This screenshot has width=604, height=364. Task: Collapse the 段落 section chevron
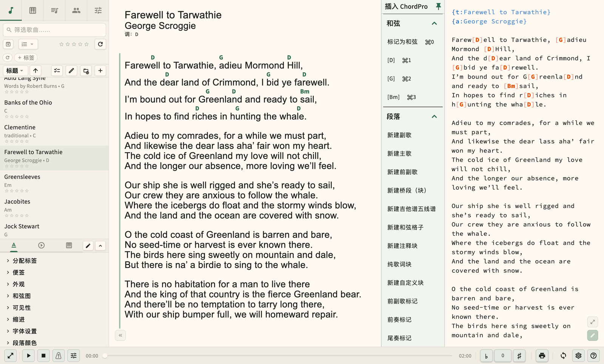pos(434,117)
